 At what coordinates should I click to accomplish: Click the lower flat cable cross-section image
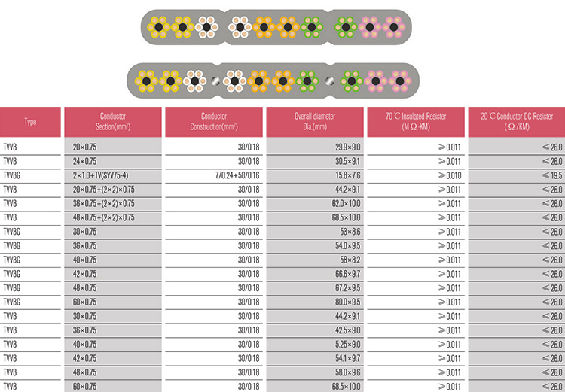click(275, 78)
